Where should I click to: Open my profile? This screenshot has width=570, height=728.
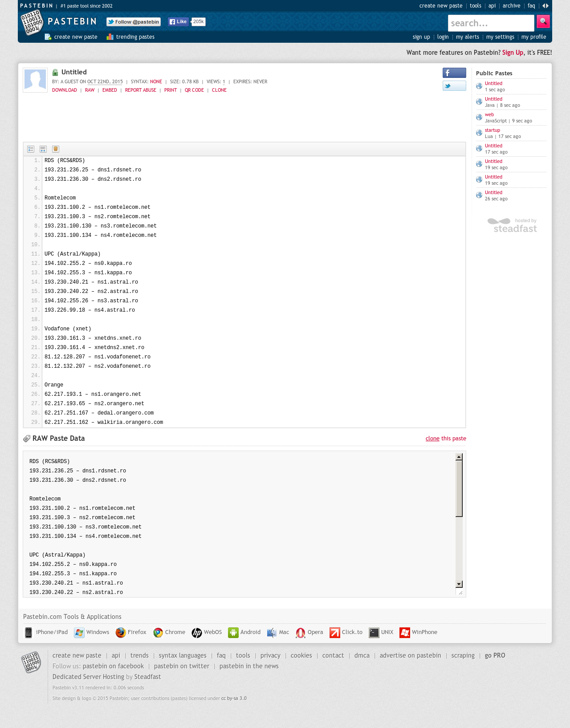point(534,37)
